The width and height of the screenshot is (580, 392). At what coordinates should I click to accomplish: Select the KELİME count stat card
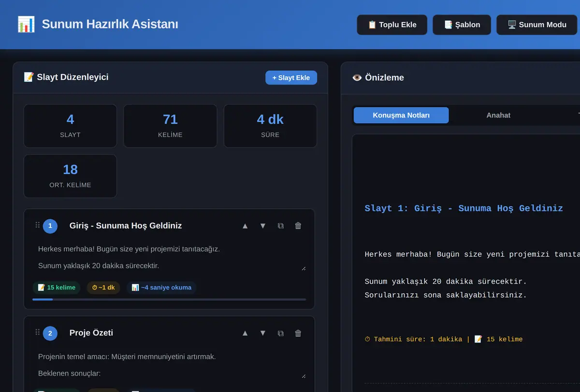click(170, 126)
